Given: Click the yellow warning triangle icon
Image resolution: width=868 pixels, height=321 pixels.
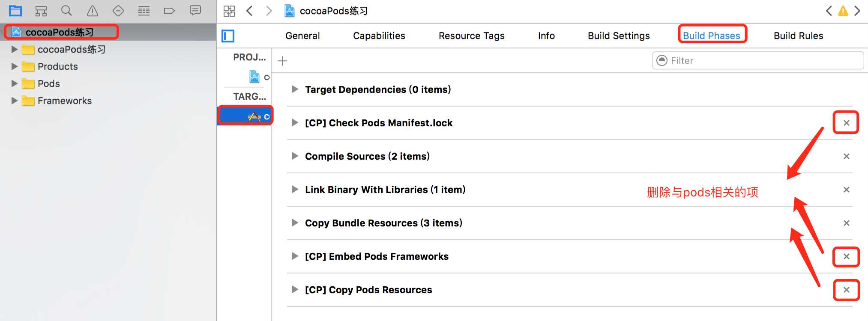Looking at the screenshot, I should [843, 11].
